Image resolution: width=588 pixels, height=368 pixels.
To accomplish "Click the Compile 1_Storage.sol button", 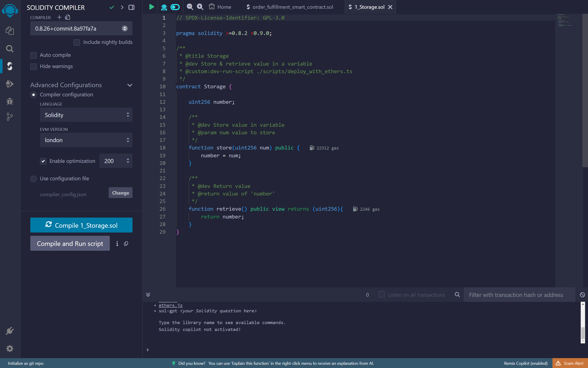I will pyautogui.click(x=81, y=225).
